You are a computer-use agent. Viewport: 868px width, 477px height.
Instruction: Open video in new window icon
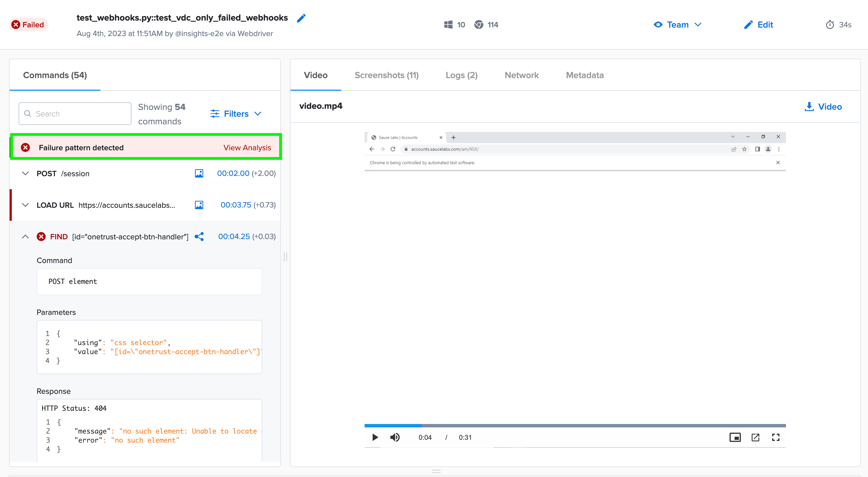pyautogui.click(x=755, y=437)
